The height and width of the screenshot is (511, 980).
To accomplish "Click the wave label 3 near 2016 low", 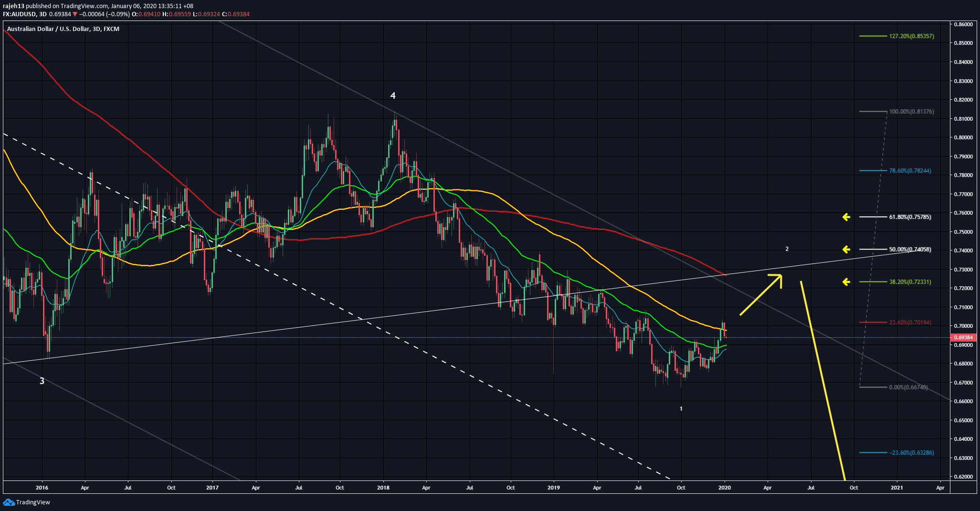I will tap(42, 381).
